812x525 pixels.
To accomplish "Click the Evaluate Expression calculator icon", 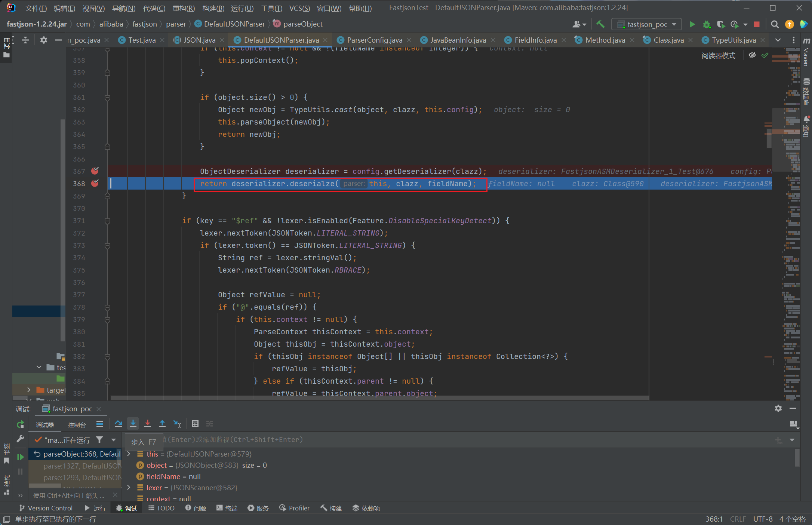I will pos(195,424).
